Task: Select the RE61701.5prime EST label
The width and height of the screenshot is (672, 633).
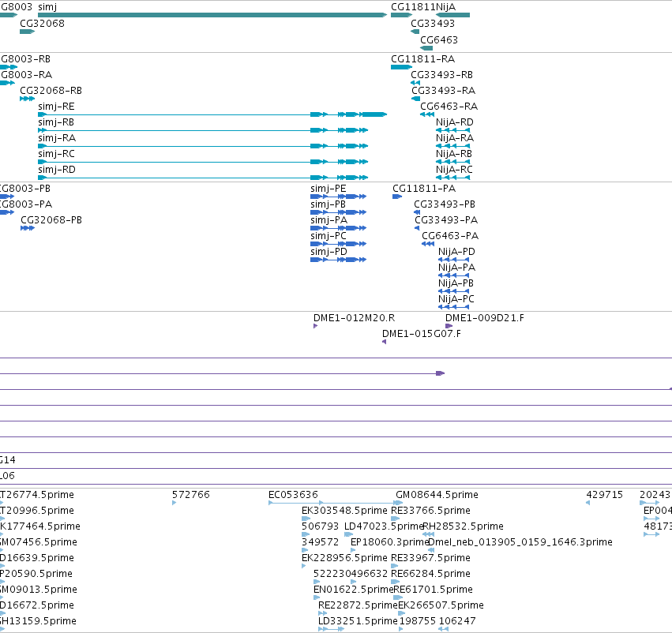Action: coord(433,590)
